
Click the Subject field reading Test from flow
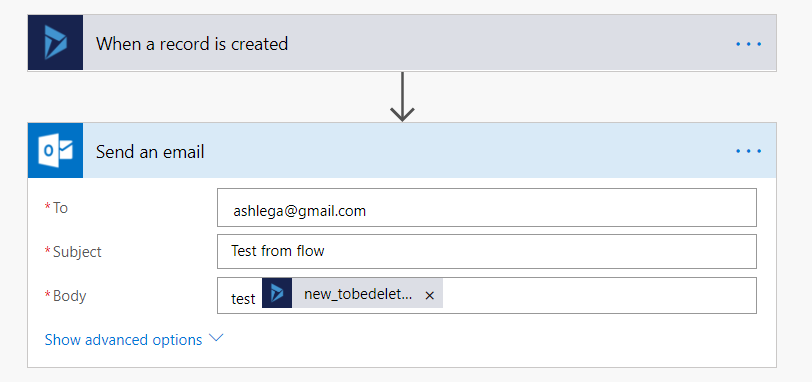[487, 252]
